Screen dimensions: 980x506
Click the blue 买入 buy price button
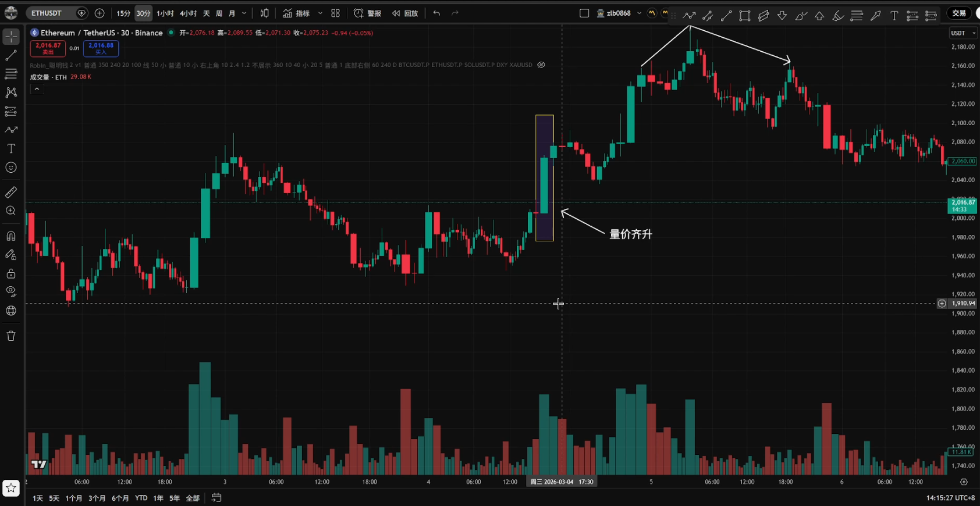click(x=101, y=48)
